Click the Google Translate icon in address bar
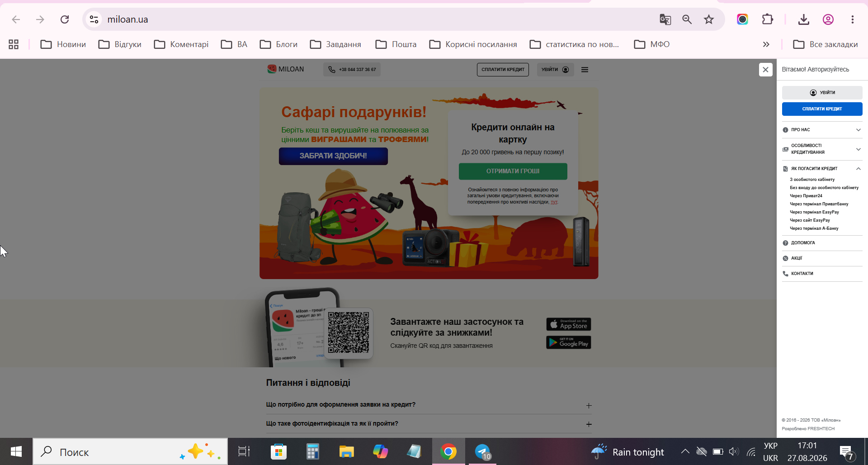868x465 pixels. [665, 19]
